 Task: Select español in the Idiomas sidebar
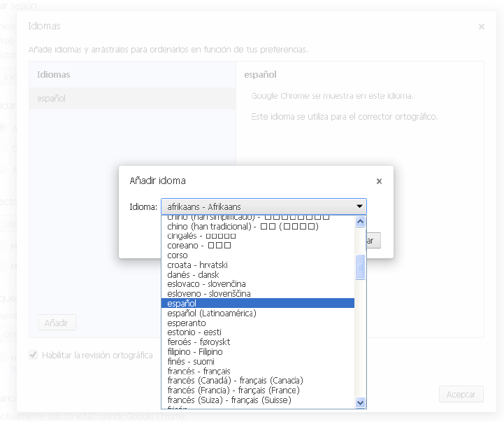pos(52,99)
